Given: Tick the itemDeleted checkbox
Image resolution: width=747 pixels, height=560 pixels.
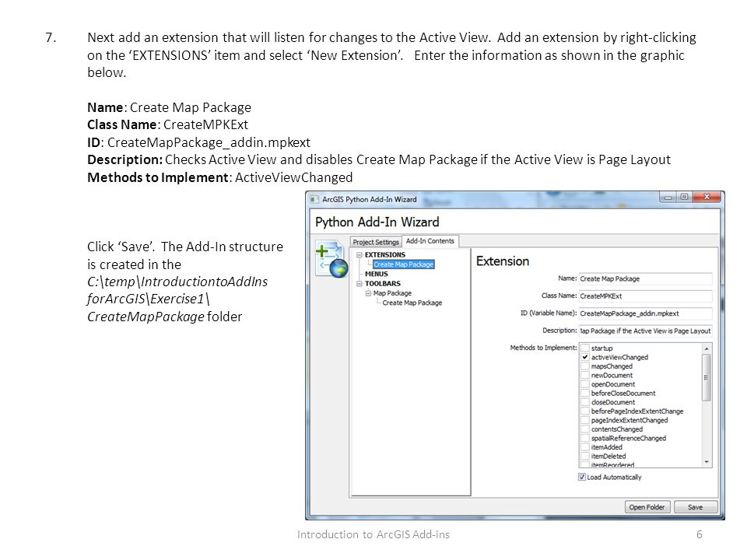Looking at the screenshot, I should click(x=585, y=457).
